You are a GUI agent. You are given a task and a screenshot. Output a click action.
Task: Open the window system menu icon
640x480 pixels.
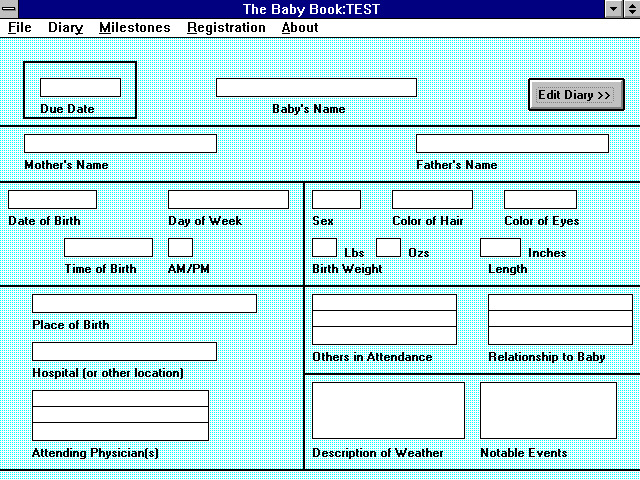pos(9,9)
